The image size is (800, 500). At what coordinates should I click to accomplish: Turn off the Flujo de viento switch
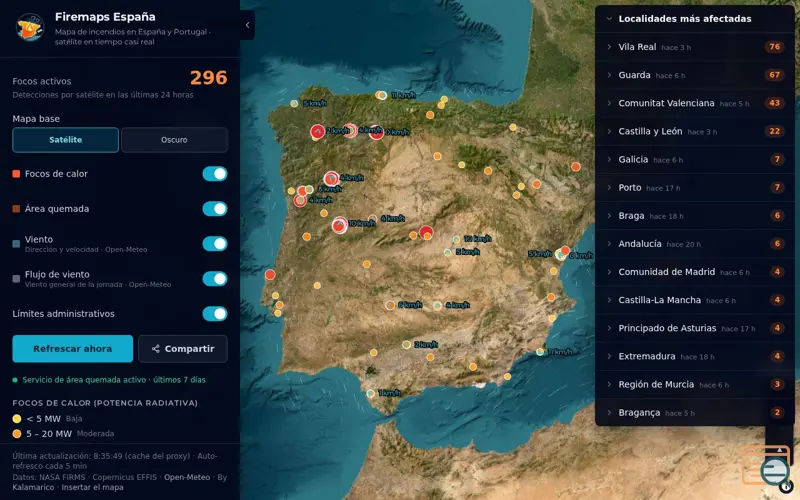(x=215, y=279)
